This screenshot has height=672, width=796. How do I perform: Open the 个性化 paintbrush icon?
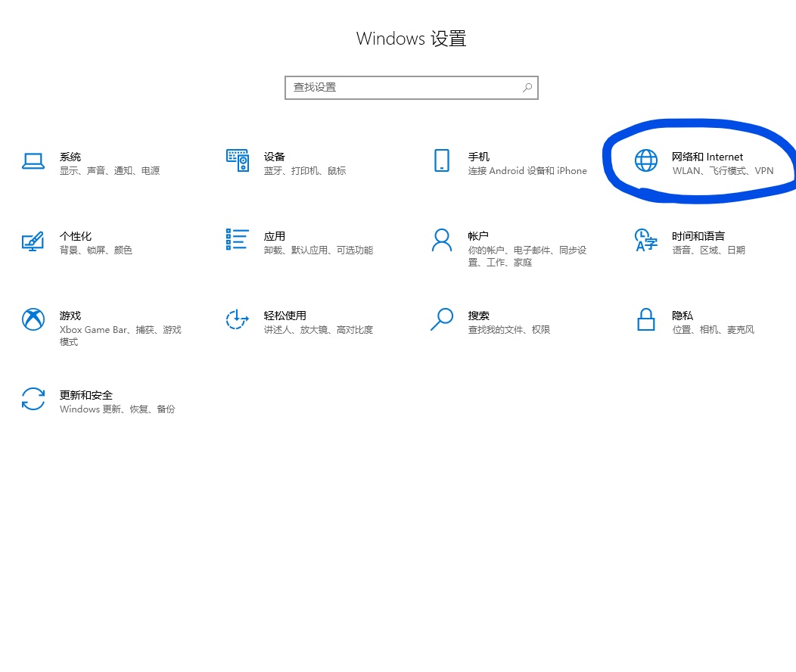tap(33, 241)
